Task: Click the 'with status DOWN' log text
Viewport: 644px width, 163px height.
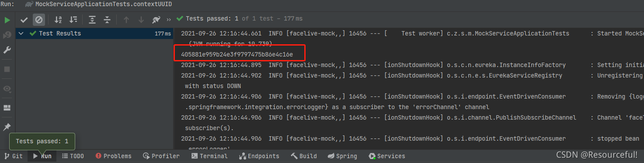Action: pos(213,86)
